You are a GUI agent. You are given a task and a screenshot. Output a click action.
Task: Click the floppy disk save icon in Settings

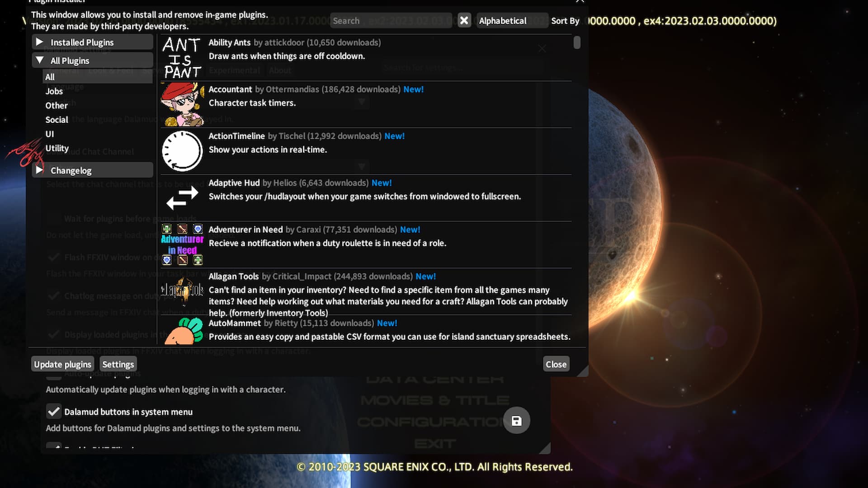[516, 421]
